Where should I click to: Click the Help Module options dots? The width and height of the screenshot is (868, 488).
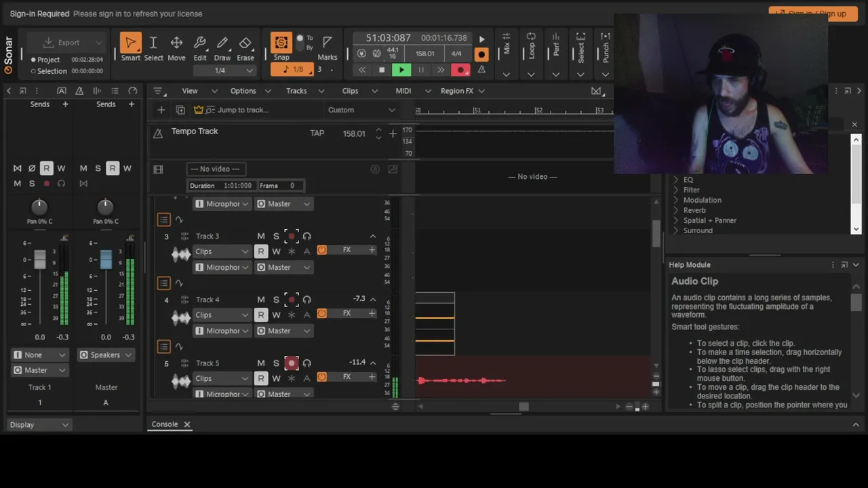click(833, 265)
